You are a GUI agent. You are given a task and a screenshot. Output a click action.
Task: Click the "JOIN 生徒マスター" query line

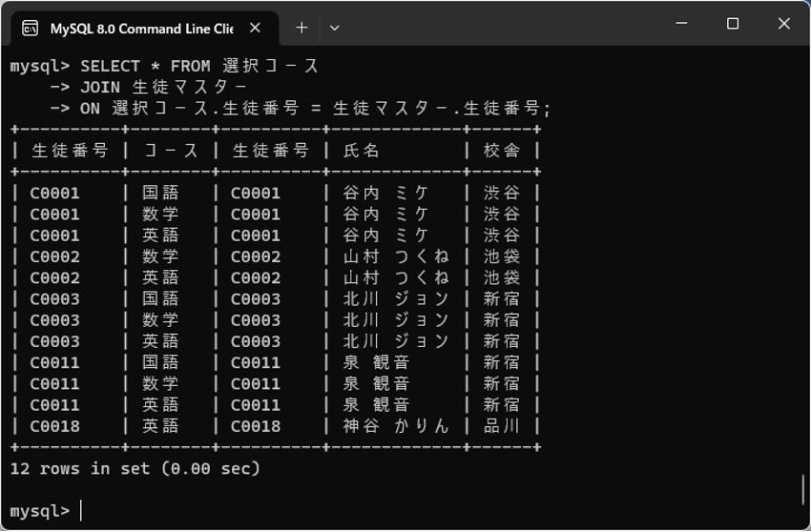[x=163, y=88]
